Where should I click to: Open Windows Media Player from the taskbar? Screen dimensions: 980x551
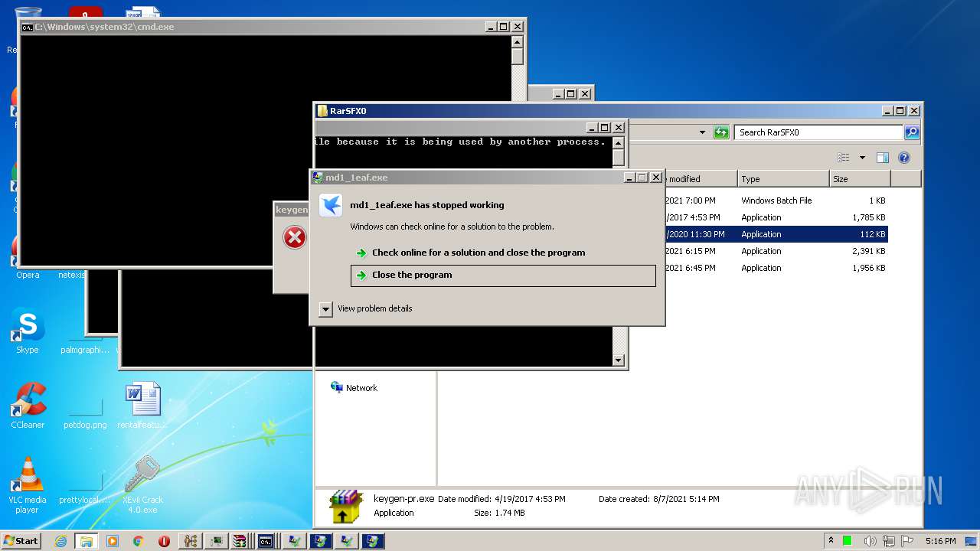click(113, 541)
